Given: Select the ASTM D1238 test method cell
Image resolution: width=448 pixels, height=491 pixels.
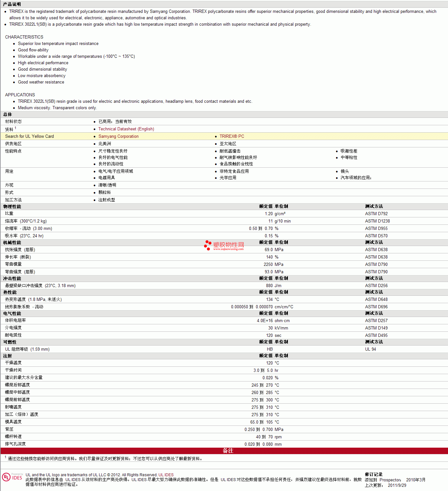Looking at the screenshot, I should point(377,221).
